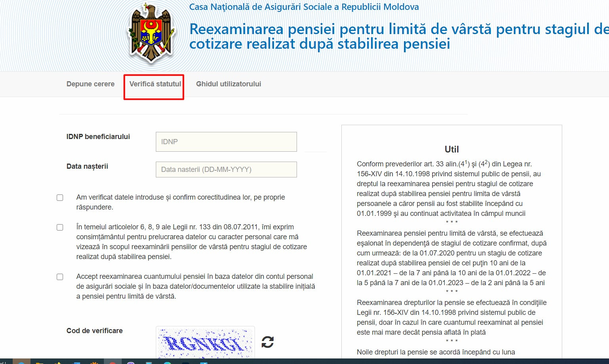Click the Moldova coat of arms logo
The height and width of the screenshot is (364, 609).
pos(151,34)
